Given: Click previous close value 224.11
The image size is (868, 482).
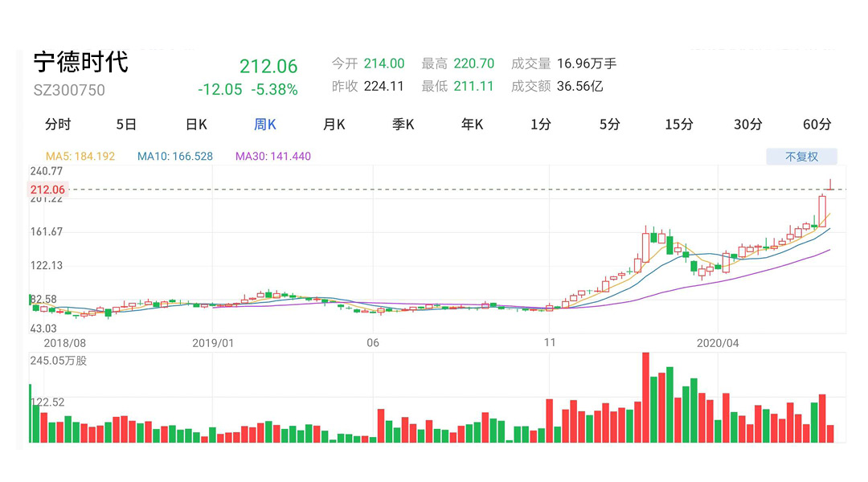Looking at the screenshot, I should 383,86.
